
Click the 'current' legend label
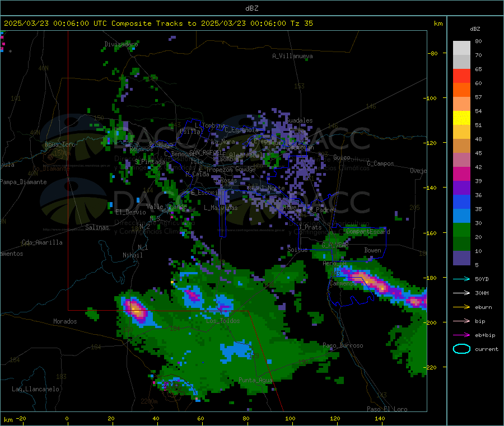click(x=487, y=349)
